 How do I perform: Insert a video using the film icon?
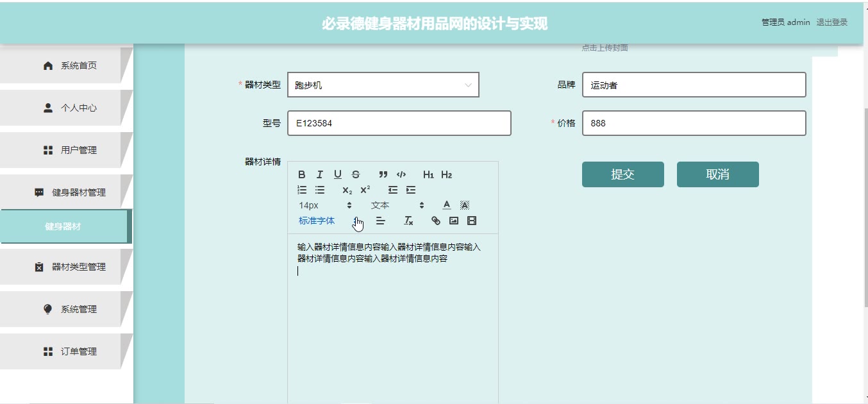coord(472,221)
